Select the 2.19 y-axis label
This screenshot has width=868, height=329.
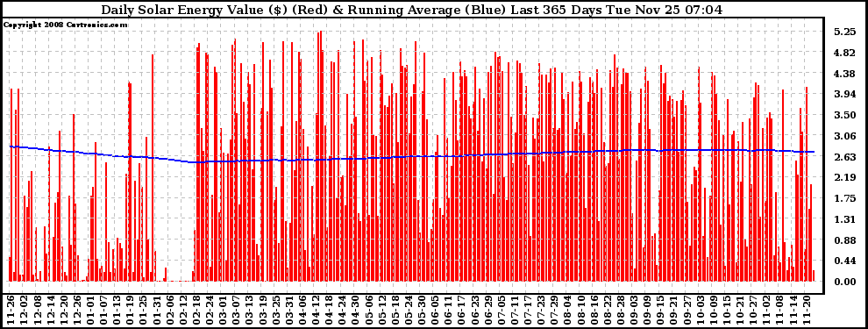tap(844, 178)
